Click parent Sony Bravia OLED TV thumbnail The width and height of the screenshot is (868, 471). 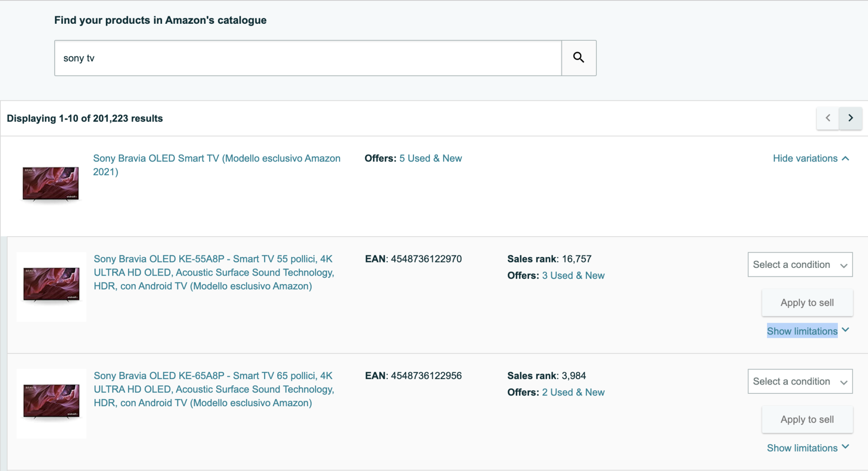tap(50, 184)
